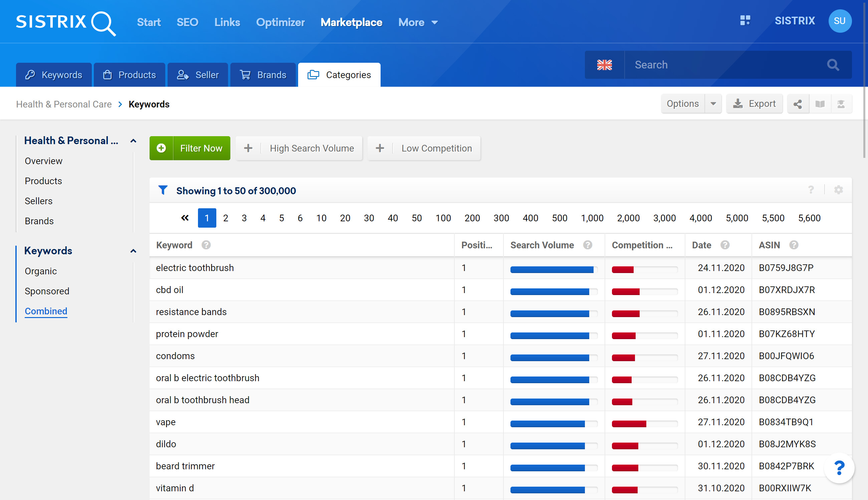Click the Keyword column help icon
868x500 pixels.
(206, 245)
